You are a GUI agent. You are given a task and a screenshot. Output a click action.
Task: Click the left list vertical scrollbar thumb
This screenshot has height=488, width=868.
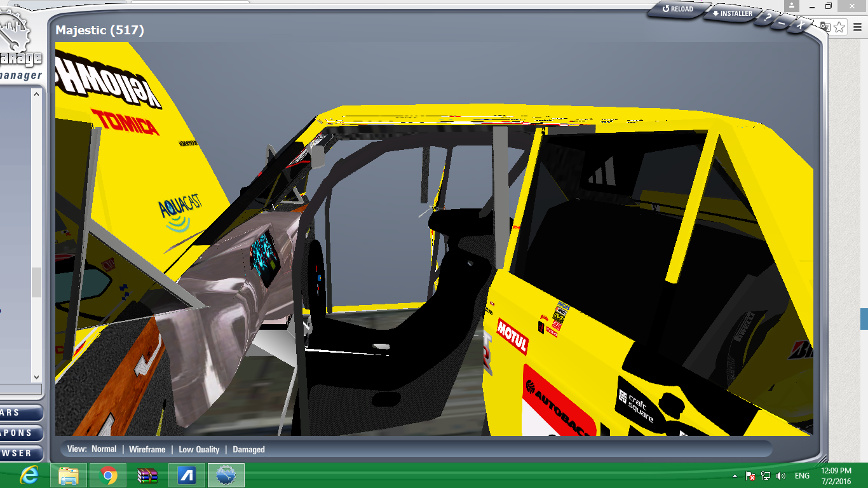[x=36, y=282]
